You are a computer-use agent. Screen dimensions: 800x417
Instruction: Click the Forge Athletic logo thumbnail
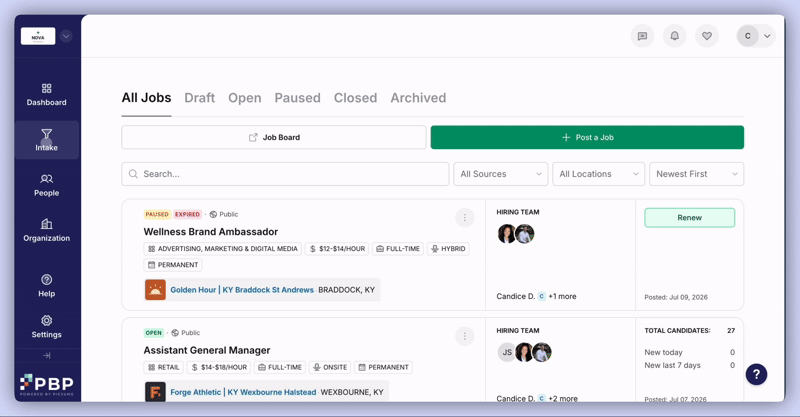coord(155,391)
